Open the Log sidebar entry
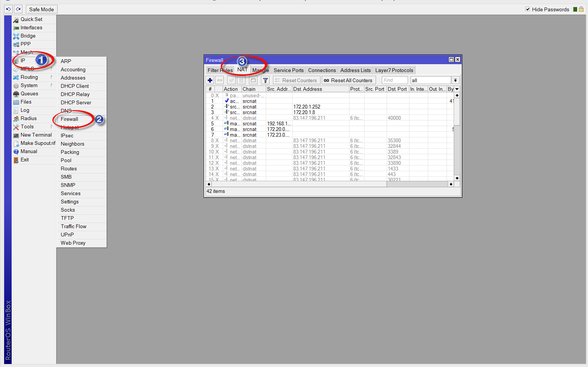Screen dimensions: 588x367 pos(25,110)
